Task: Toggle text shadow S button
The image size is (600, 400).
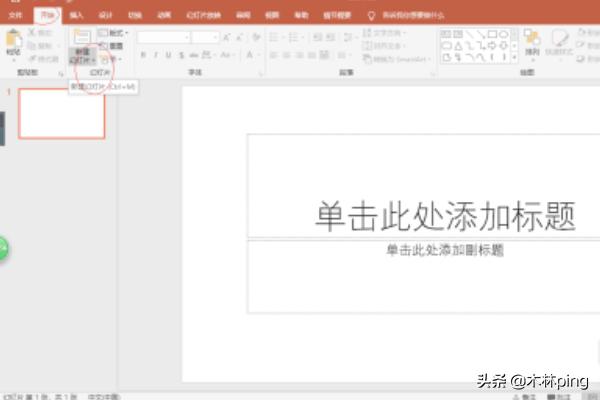Action: click(181, 55)
